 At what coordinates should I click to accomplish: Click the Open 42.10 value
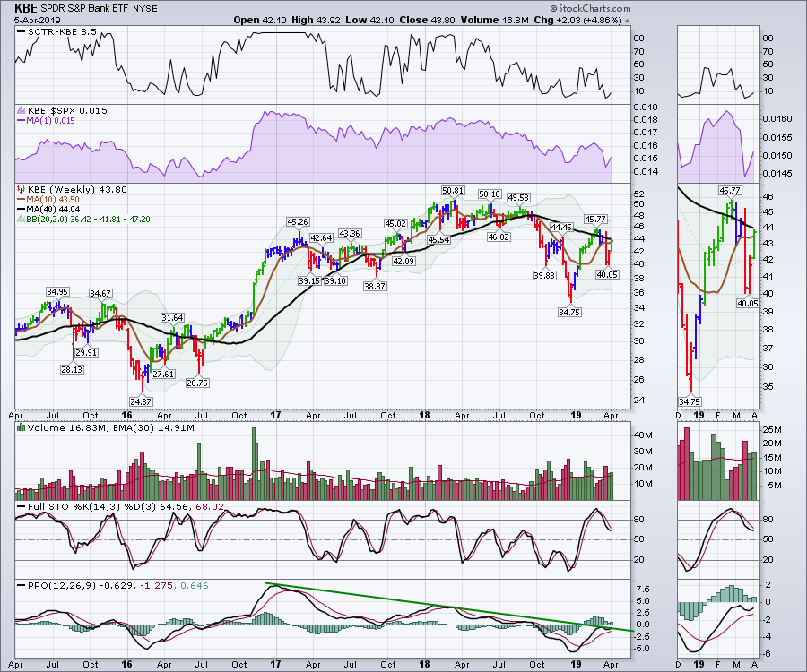(260, 20)
